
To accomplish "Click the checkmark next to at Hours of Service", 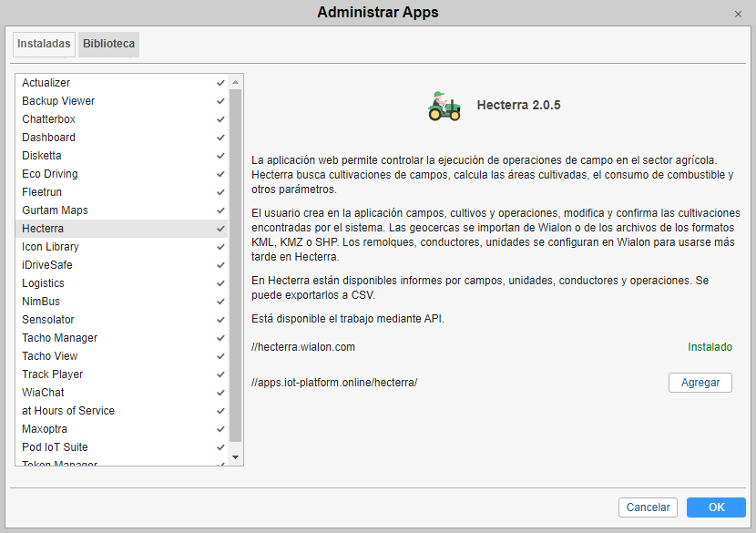I will (x=220, y=412).
